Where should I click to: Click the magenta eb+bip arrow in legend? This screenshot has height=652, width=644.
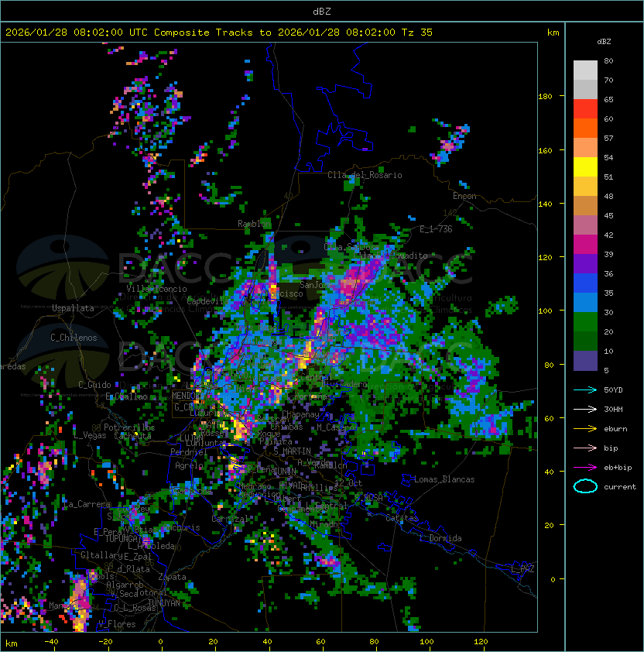click(585, 468)
